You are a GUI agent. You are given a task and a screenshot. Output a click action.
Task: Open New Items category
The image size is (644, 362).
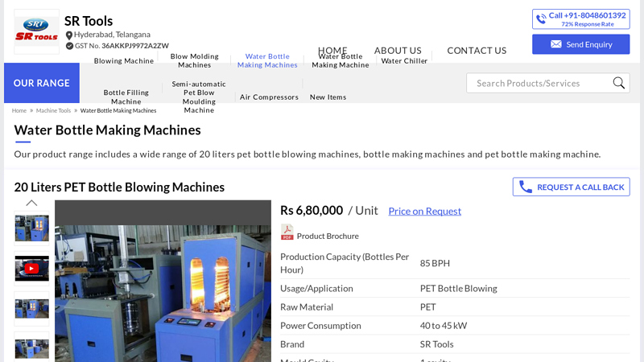(x=328, y=97)
